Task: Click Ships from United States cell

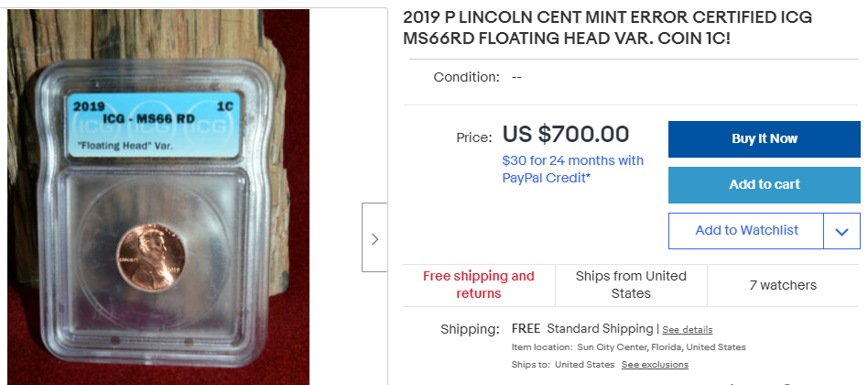Action: [x=631, y=285]
